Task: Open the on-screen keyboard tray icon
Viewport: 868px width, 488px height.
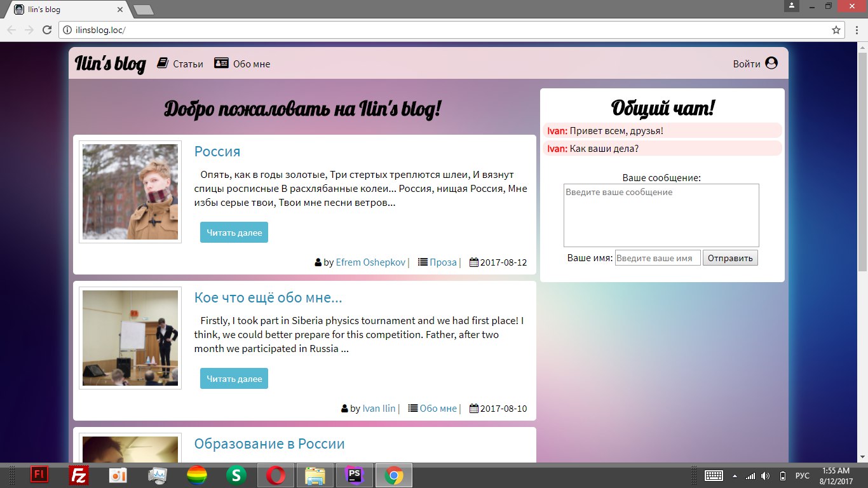Action: pos(714,475)
